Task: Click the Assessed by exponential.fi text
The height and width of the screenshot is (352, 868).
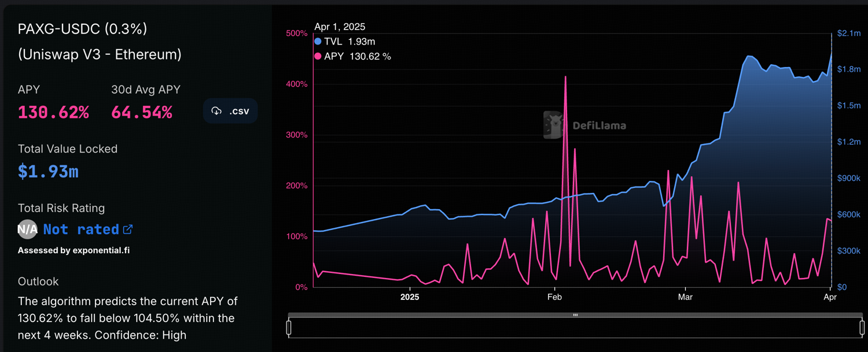Action: (x=73, y=250)
